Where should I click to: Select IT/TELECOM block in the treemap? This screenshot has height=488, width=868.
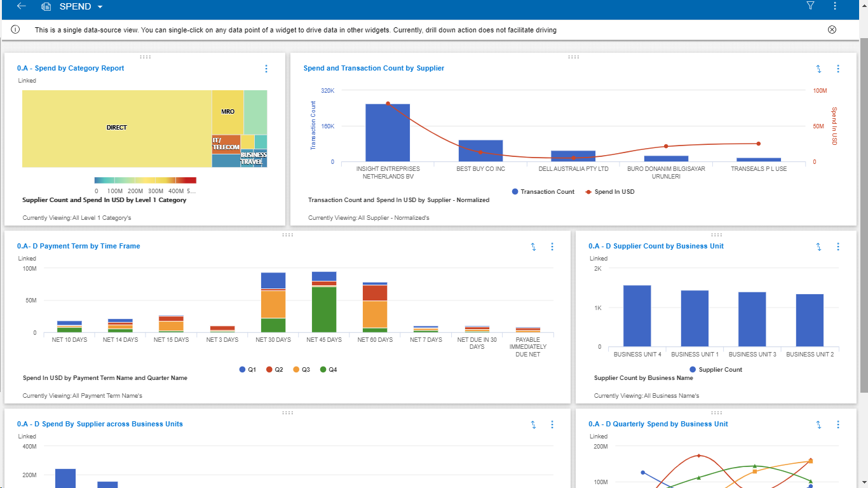tap(226, 144)
